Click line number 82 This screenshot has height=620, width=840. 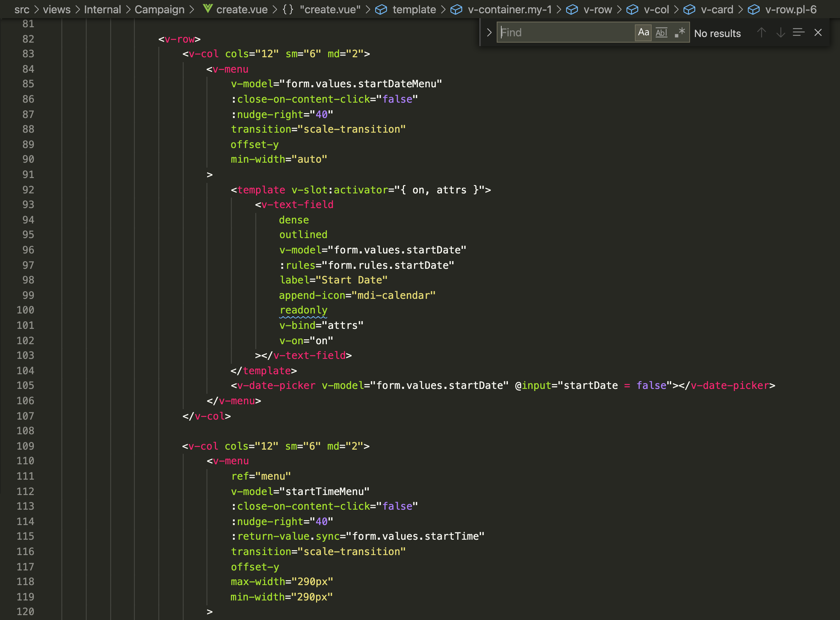(x=28, y=39)
